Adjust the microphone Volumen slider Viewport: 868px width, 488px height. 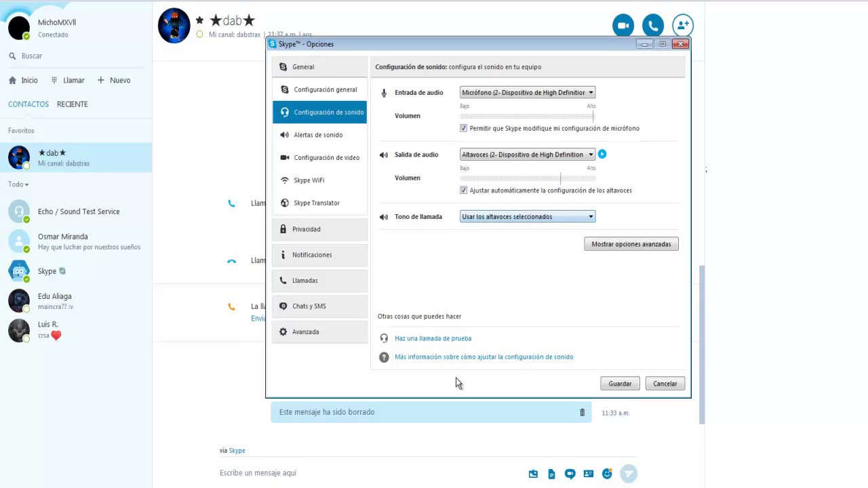pos(528,117)
